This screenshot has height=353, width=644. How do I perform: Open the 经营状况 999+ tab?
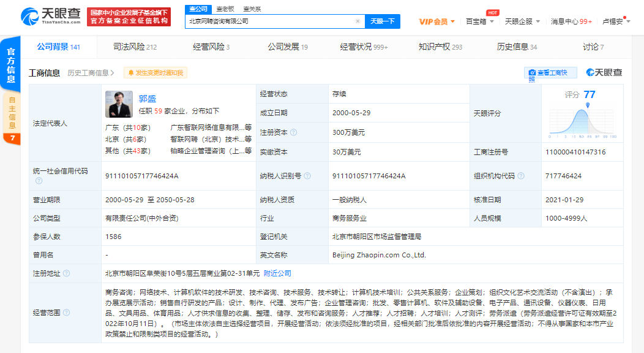point(364,47)
